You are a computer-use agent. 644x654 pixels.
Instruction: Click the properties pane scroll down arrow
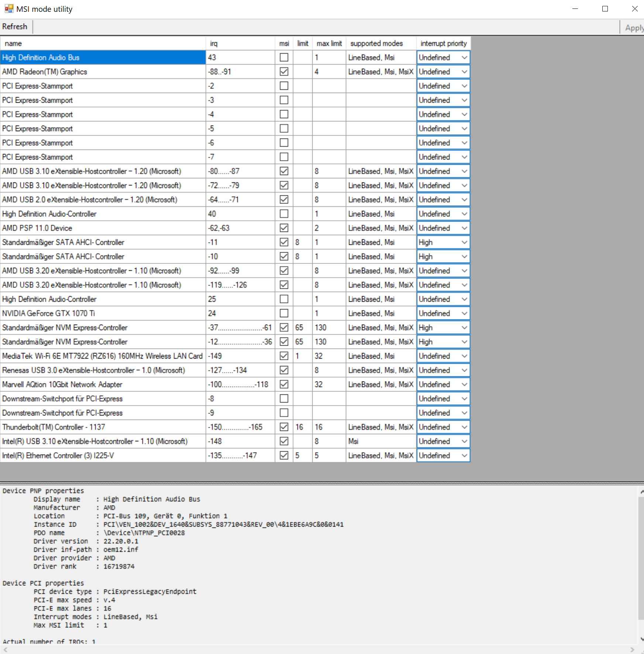click(641, 639)
